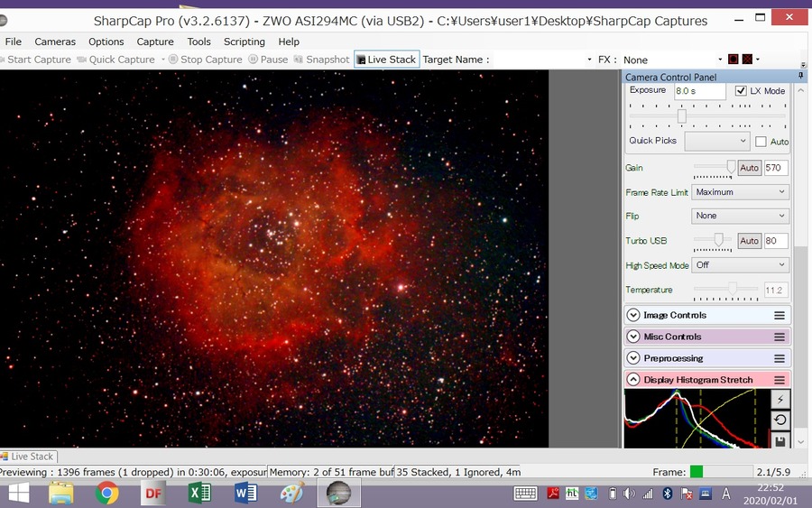
Task: Click the red reticule overlay icon
Action: (x=734, y=59)
